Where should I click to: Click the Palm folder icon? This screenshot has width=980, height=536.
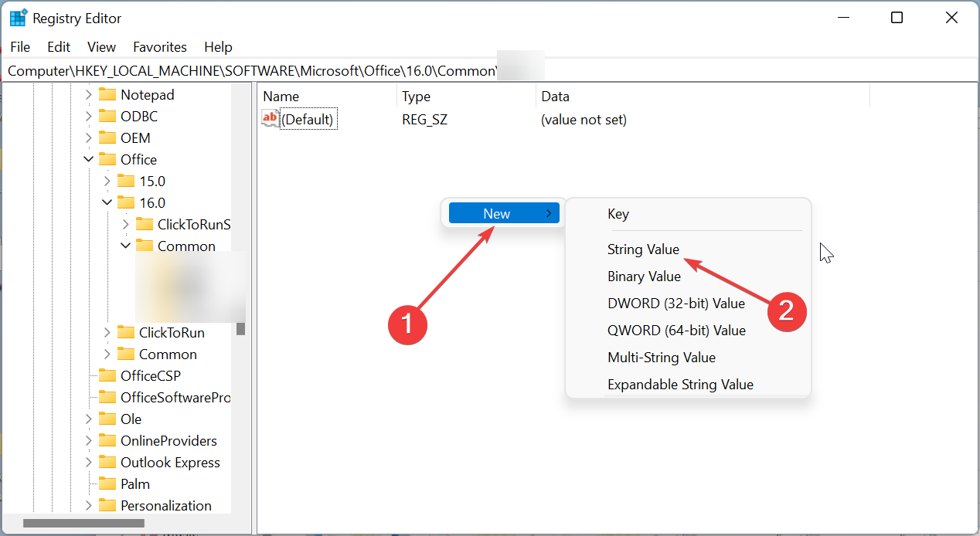107,483
